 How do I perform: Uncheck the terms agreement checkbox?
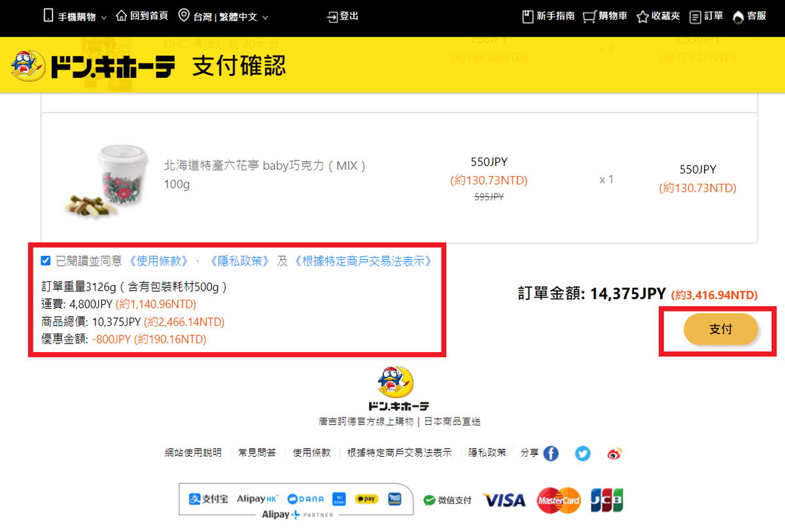tap(45, 261)
